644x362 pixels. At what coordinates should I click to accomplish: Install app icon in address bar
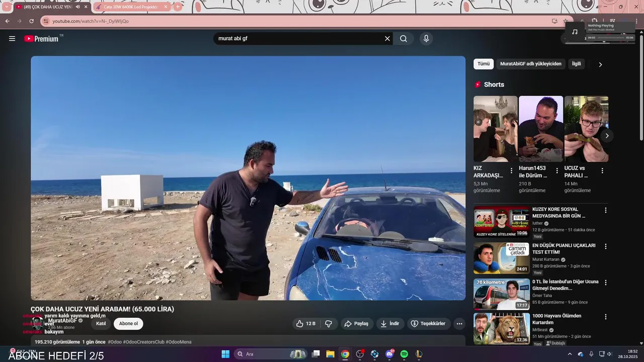pyautogui.click(x=554, y=21)
